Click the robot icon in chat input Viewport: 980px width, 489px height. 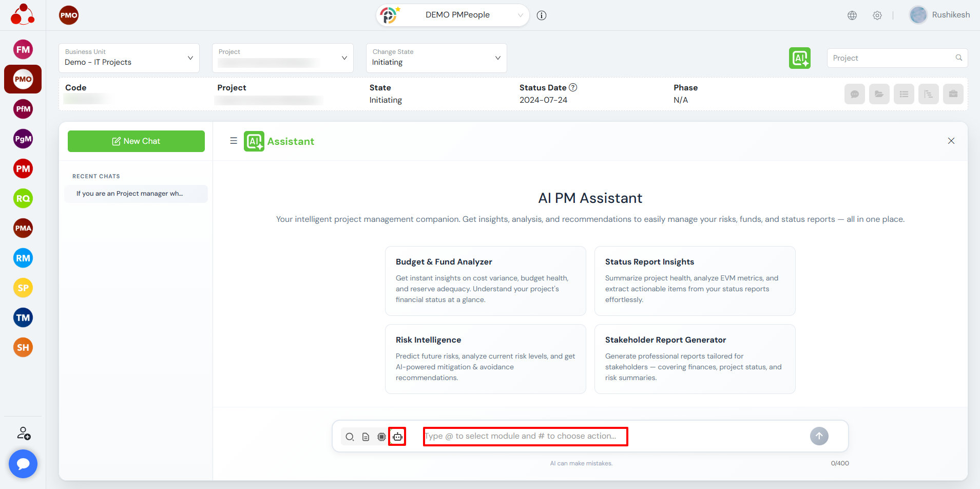[x=397, y=437]
